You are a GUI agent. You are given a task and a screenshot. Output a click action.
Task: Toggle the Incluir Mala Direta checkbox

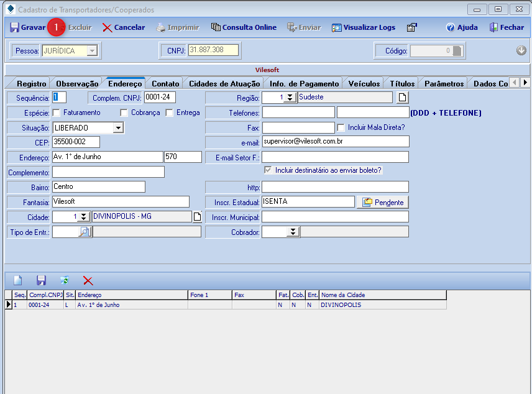click(341, 127)
